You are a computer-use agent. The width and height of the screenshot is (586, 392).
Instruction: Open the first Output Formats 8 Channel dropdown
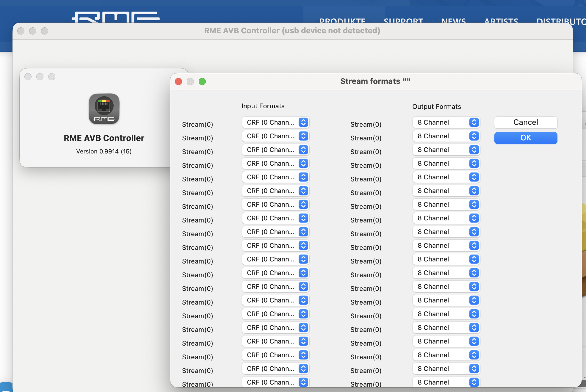(x=446, y=122)
